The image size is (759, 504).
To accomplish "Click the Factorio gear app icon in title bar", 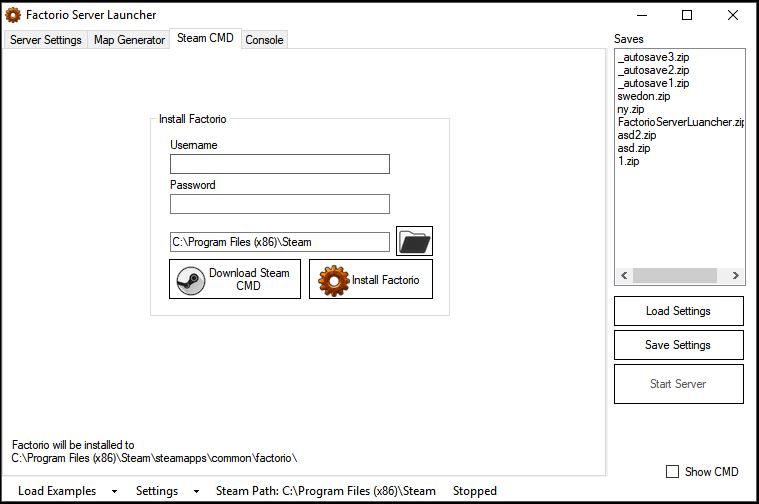I will point(13,15).
